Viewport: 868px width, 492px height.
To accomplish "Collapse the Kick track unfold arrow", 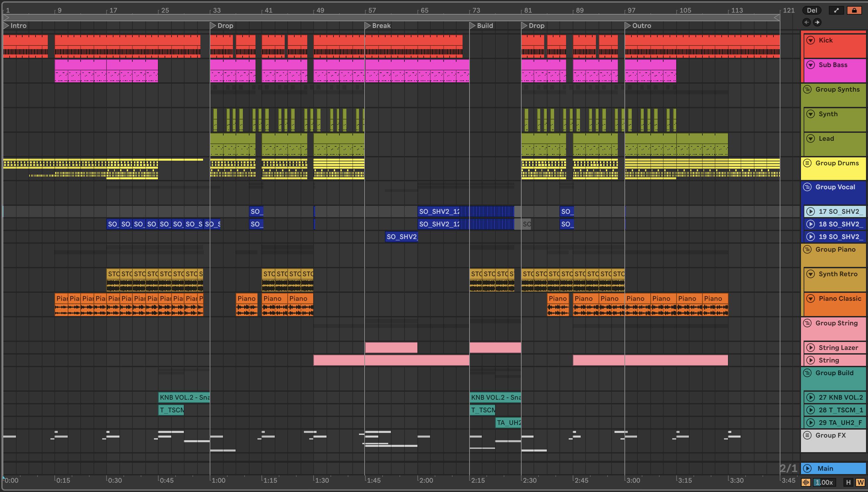I will [x=811, y=40].
